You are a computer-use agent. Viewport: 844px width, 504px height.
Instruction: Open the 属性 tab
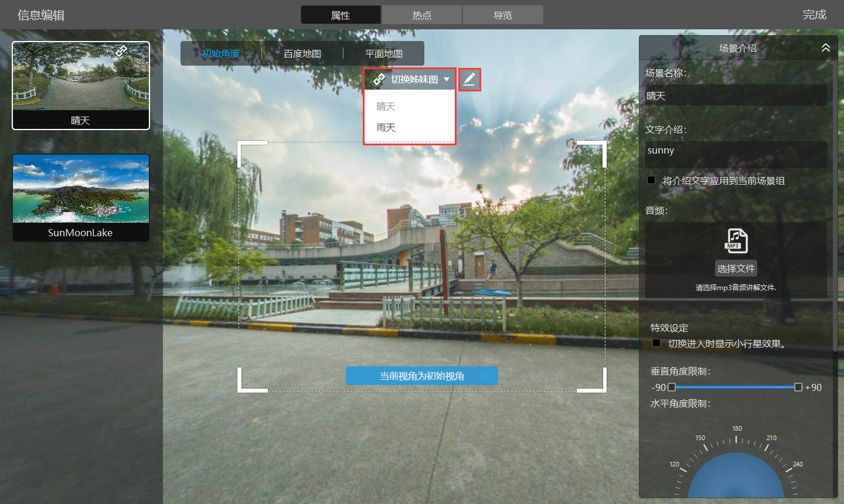tap(341, 15)
